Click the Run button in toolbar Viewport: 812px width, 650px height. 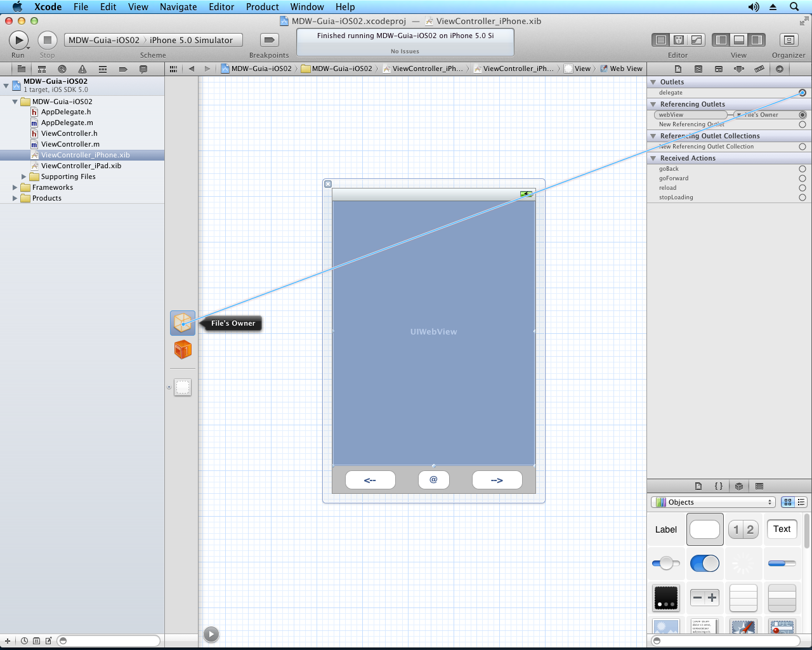point(18,40)
